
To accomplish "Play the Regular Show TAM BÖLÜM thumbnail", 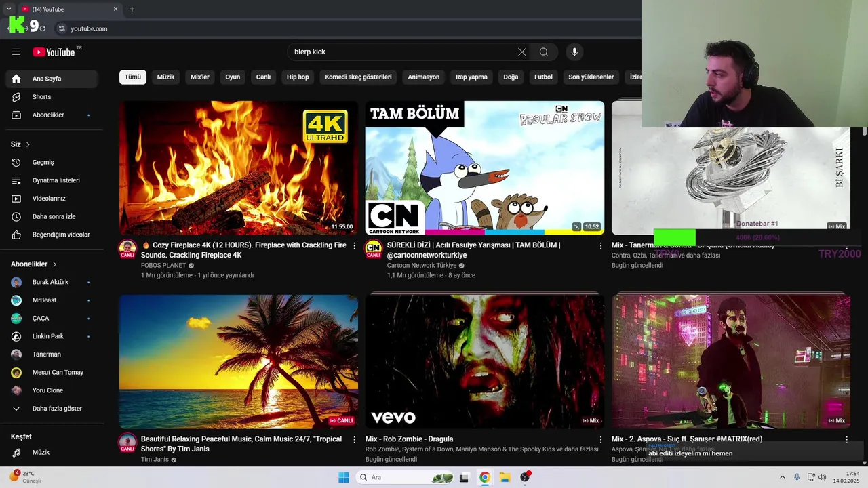I will pyautogui.click(x=485, y=168).
